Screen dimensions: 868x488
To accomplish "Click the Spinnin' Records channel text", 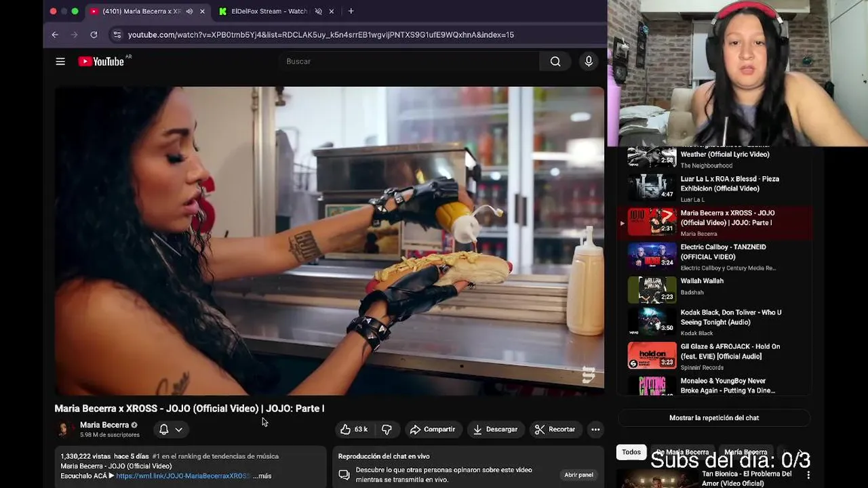I will tap(702, 368).
